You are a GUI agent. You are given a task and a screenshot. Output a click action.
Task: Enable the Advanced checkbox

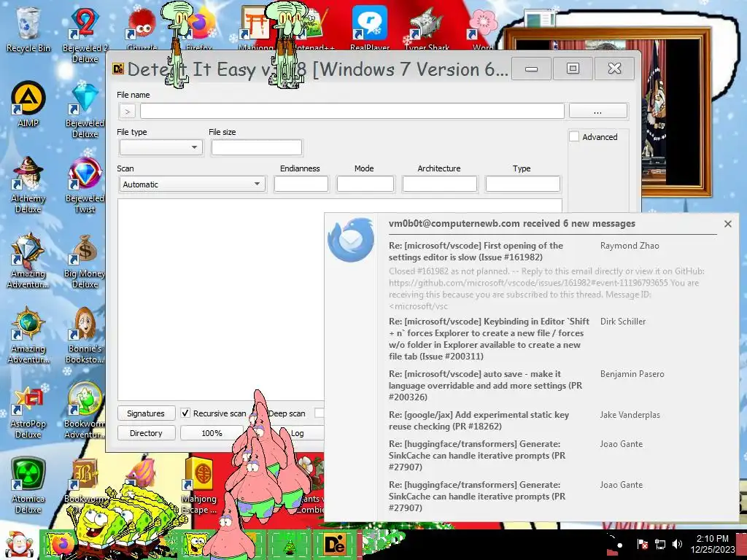pyautogui.click(x=574, y=136)
